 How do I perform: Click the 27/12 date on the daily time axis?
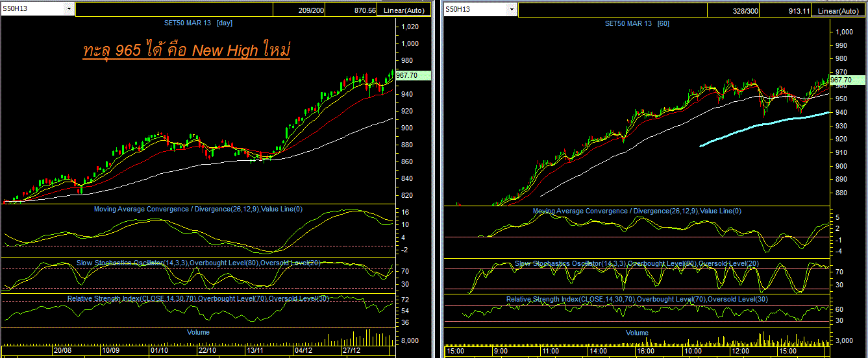[x=351, y=350]
